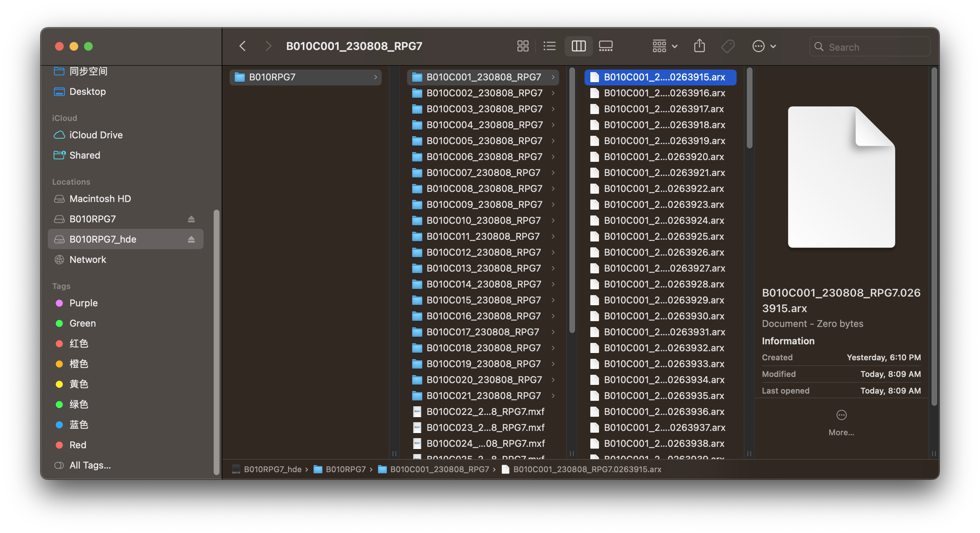Open the group-by options dropdown
980x533 pixels.
665,46
